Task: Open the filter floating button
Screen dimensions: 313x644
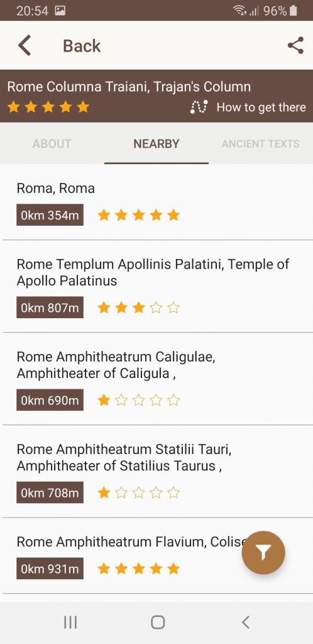Action: (x=263, y=553)
